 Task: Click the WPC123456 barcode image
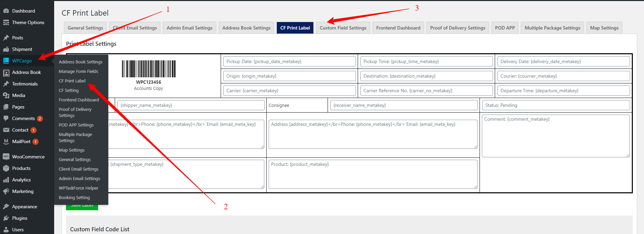pos(149,69)
